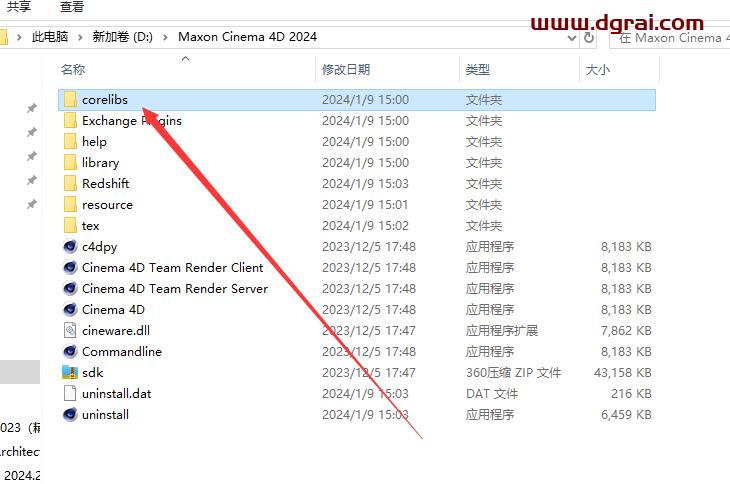This screenshot has height=484, width=730.
Task: Select the uninstall.dat file icon
Action: click(70, 394)
